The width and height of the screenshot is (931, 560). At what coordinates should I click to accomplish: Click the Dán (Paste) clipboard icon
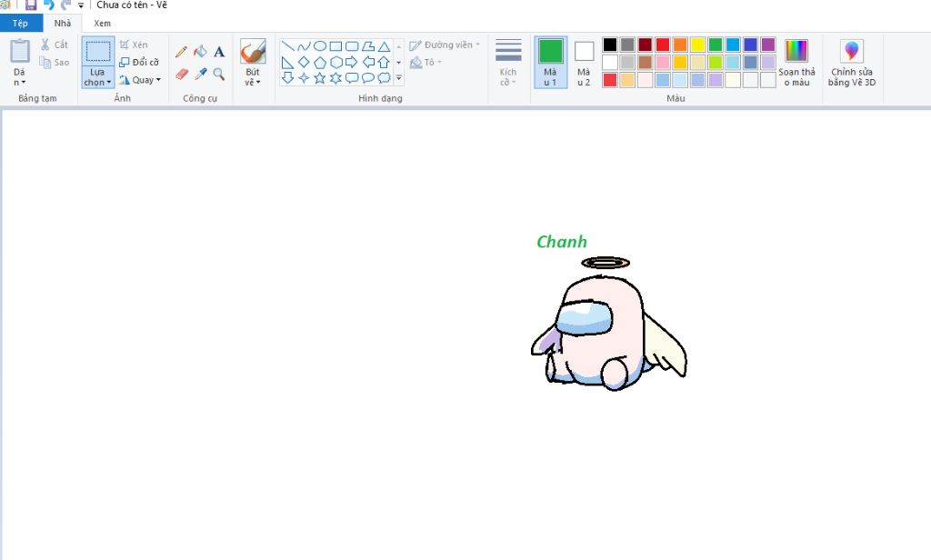tap(20, 51)
